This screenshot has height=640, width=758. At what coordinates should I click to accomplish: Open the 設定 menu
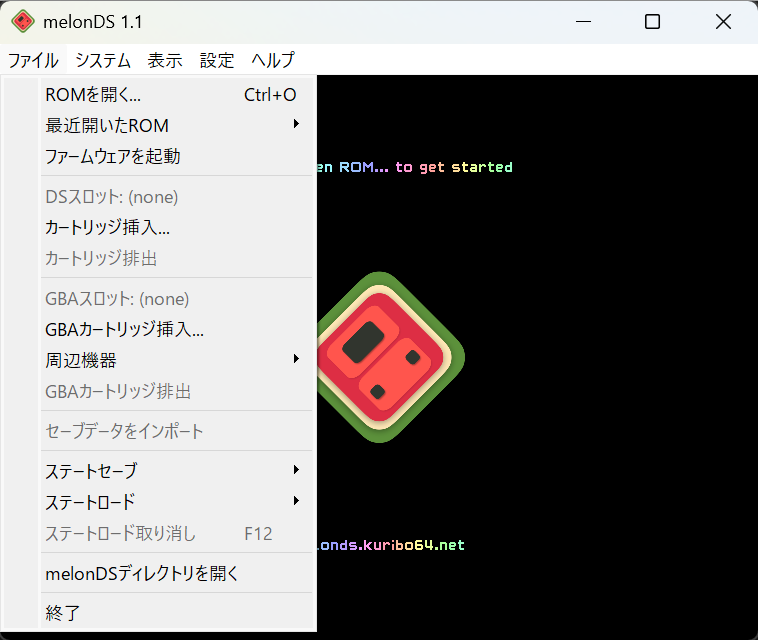tap(217, 60)
